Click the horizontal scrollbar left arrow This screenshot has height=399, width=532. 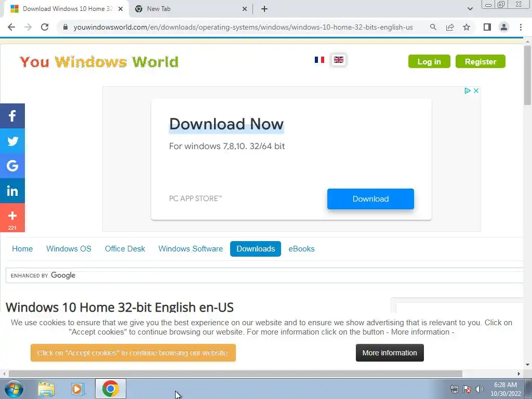point(4,374)
